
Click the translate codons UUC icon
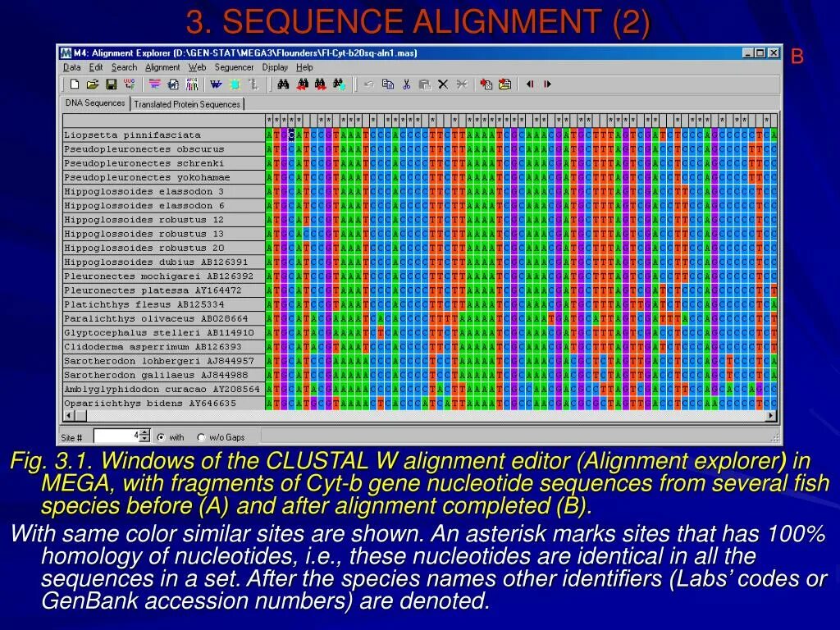pyautogui.click(x=129, y=84)
